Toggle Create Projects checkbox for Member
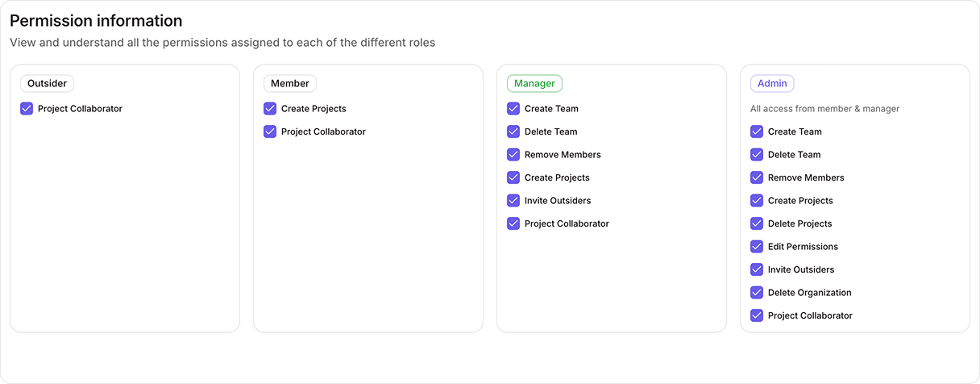The image size is (980, 384). pos(270,109)
